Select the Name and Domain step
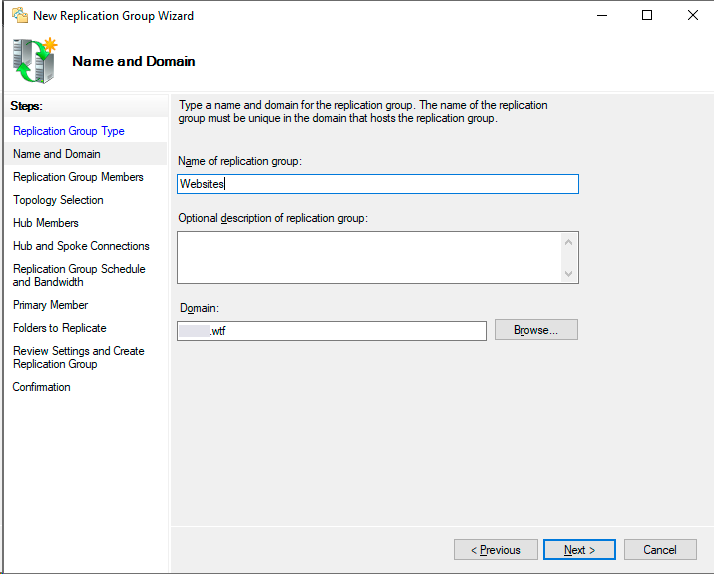 coord(57,154)
